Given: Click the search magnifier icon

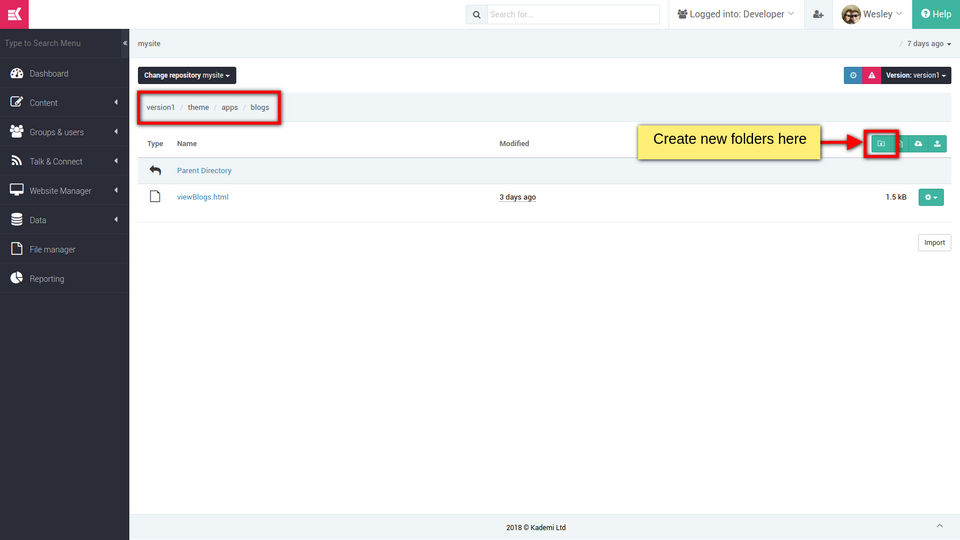Looking at the screenshot, I should click(x=476, y=15).
